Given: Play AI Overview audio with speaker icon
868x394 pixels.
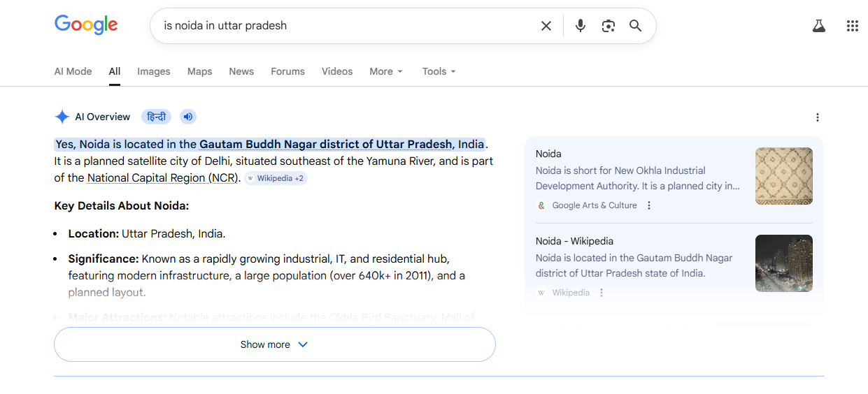Looking at the screenshot, I should 187,117.
